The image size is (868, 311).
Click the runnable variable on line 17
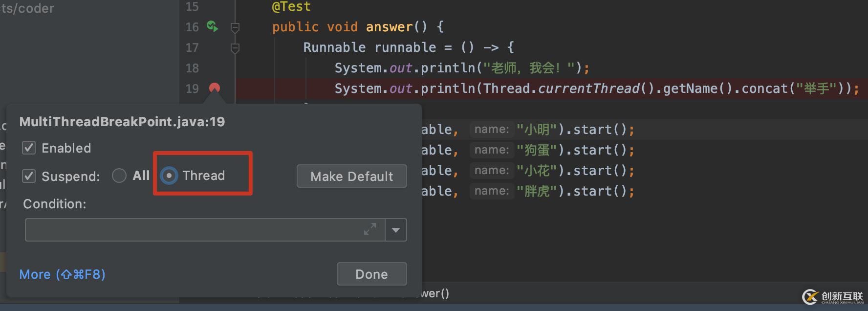pos(405,47)
